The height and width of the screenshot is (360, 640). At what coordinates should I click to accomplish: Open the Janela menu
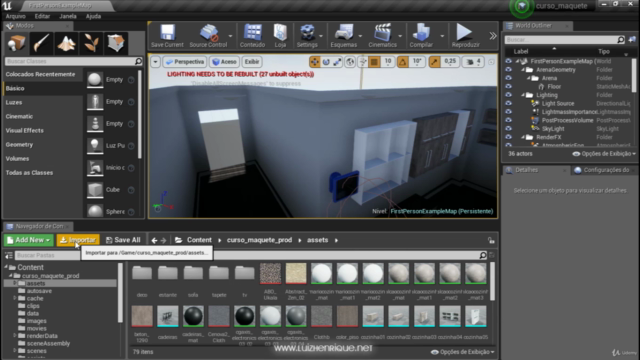(68, 16)
